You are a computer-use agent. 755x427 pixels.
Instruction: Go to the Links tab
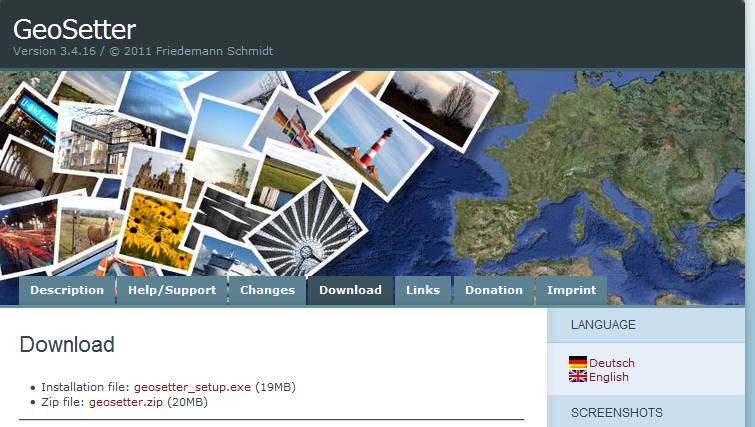pos(423,290)
